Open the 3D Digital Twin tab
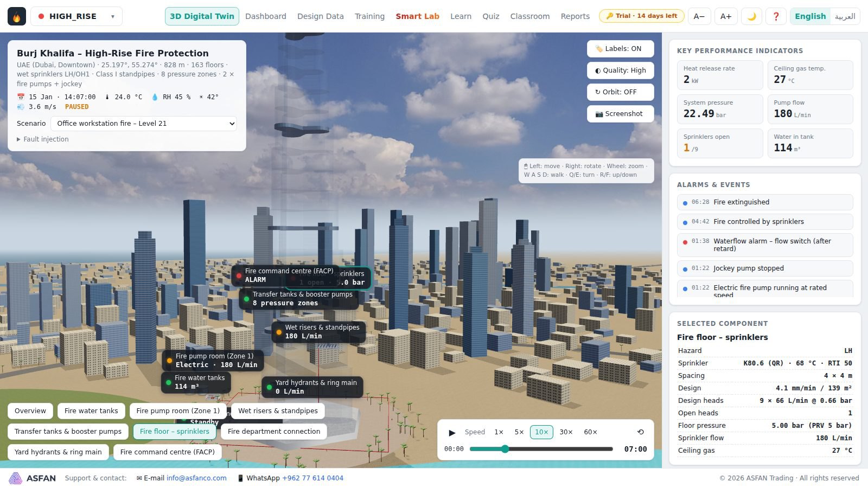Screen dimensions: 868x488 pyautogui.click(x=202, y=16)
